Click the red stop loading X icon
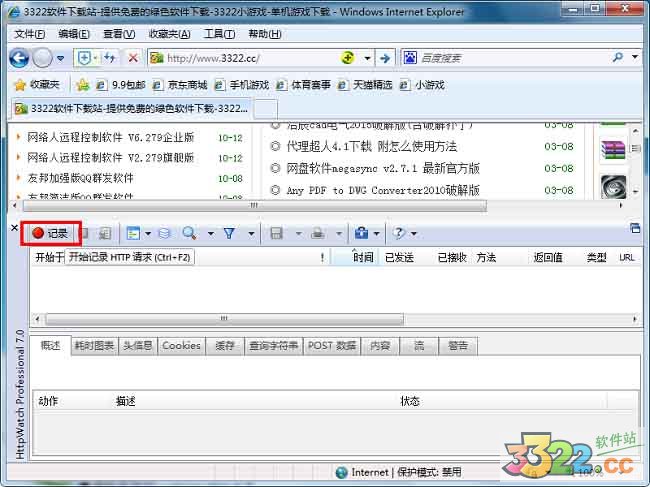 [133, 58]
